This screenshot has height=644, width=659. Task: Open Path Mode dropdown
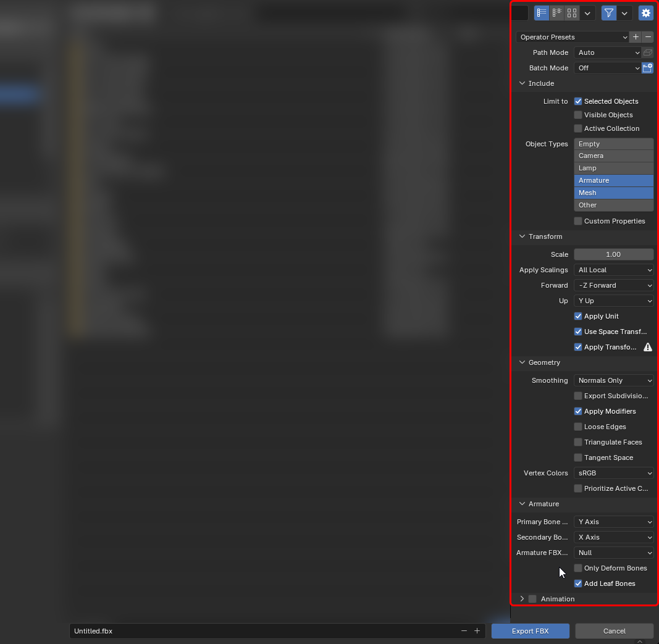point(608,52)
